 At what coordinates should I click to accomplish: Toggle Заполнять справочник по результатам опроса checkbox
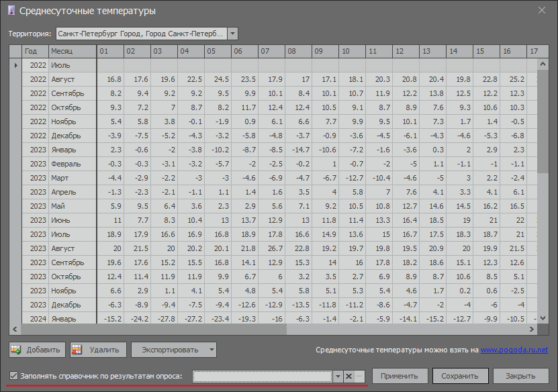coord(14,376)
